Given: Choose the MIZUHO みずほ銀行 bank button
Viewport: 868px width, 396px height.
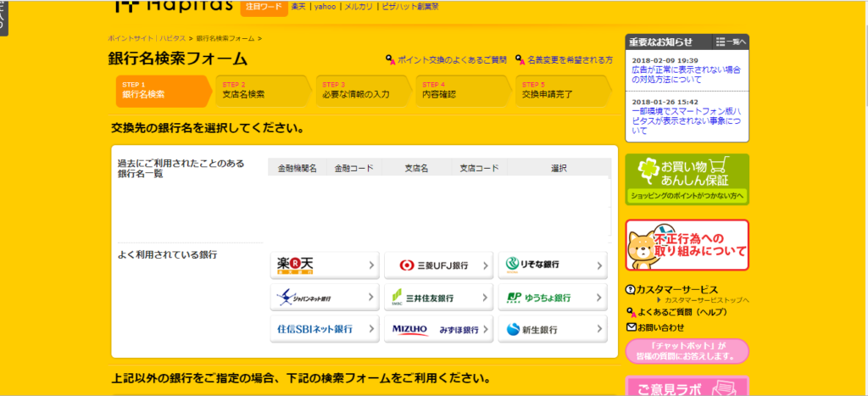Looking at the screenshot, I should click(438, 329).
